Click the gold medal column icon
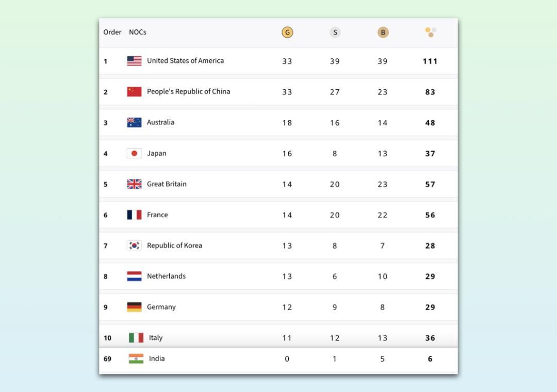Screen dimensions: 557x392 point(287,32)
